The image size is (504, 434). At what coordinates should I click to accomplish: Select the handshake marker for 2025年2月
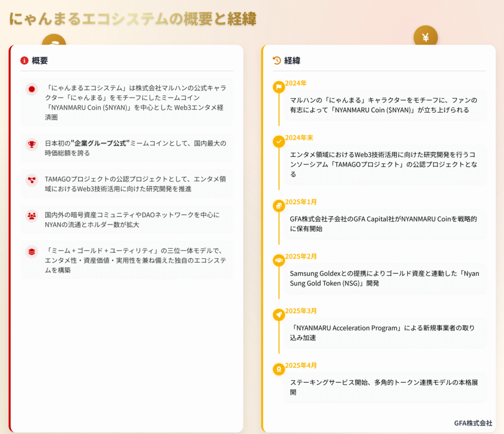279,260
